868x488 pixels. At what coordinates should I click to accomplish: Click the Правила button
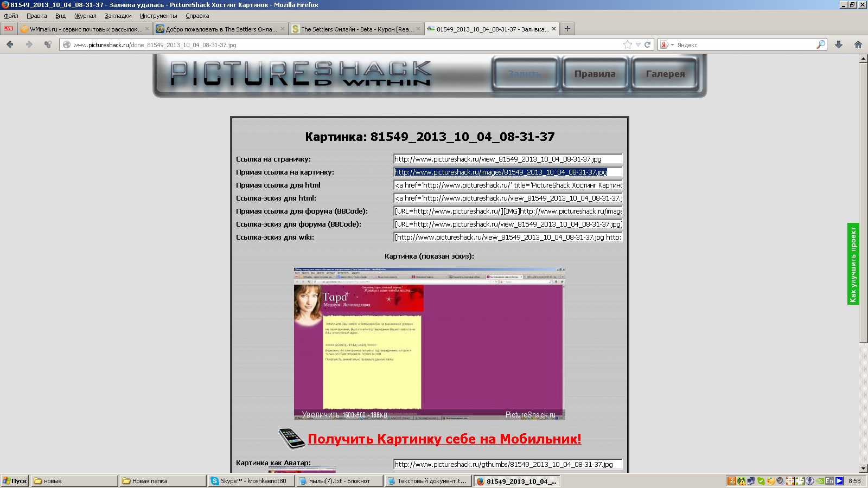point(595,74)
